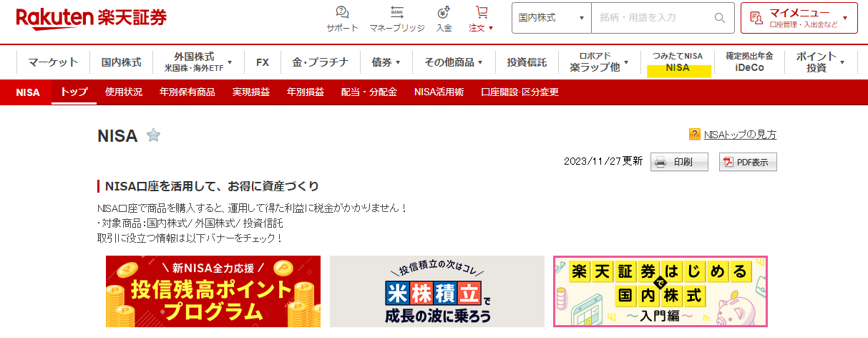Switch to the 実現損益 tab
This screenshot has width=868, height=338.
point(251,92)
